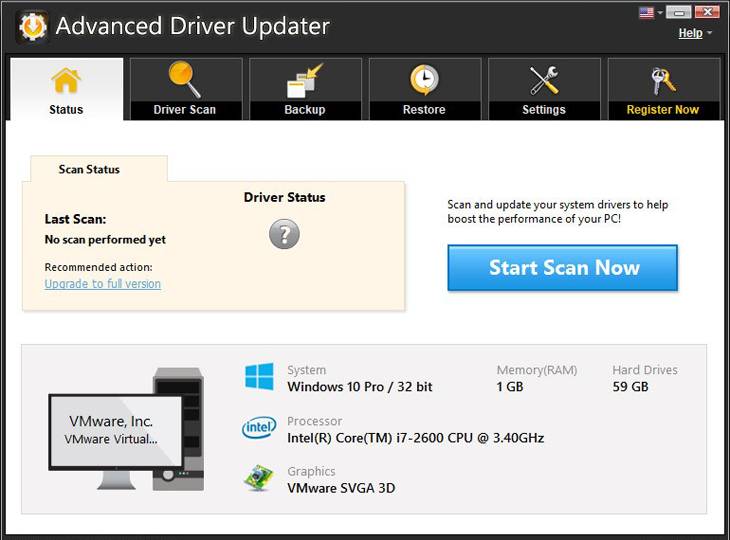
Task: Click the Intel processor logo
Action: point(259,427)
